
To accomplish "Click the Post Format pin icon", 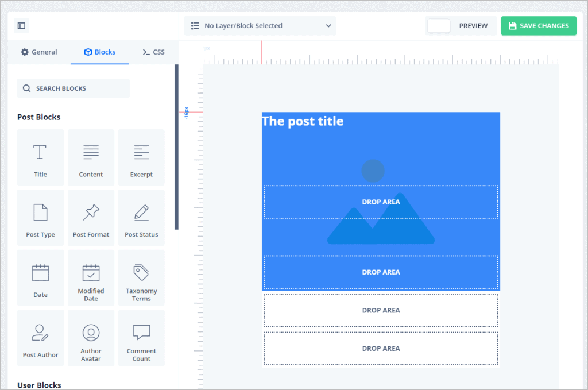I will pos(91,213).
